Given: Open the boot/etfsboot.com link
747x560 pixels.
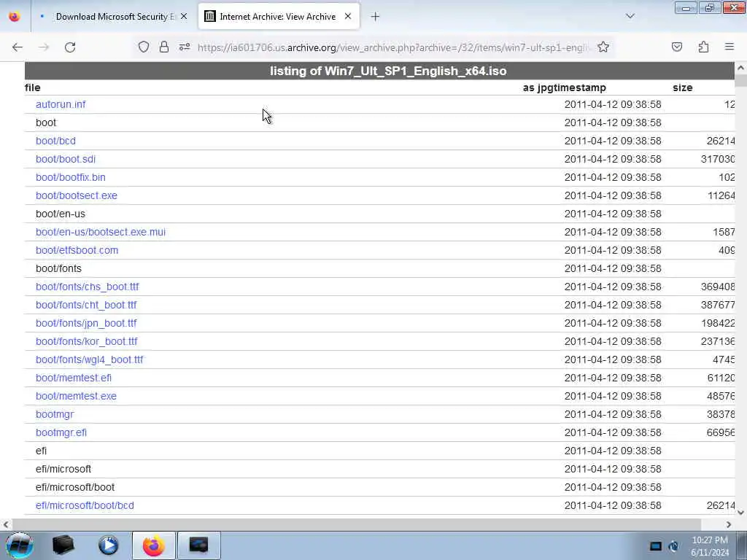Looking at the screenshot, I should point(77,251).
